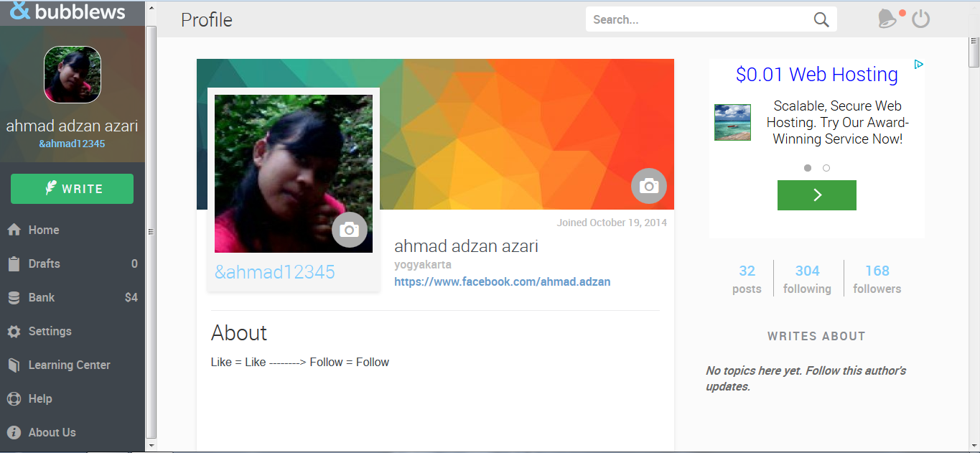
Task: Click the sidebar resize splitter handle
Action: tap(151, 231)
